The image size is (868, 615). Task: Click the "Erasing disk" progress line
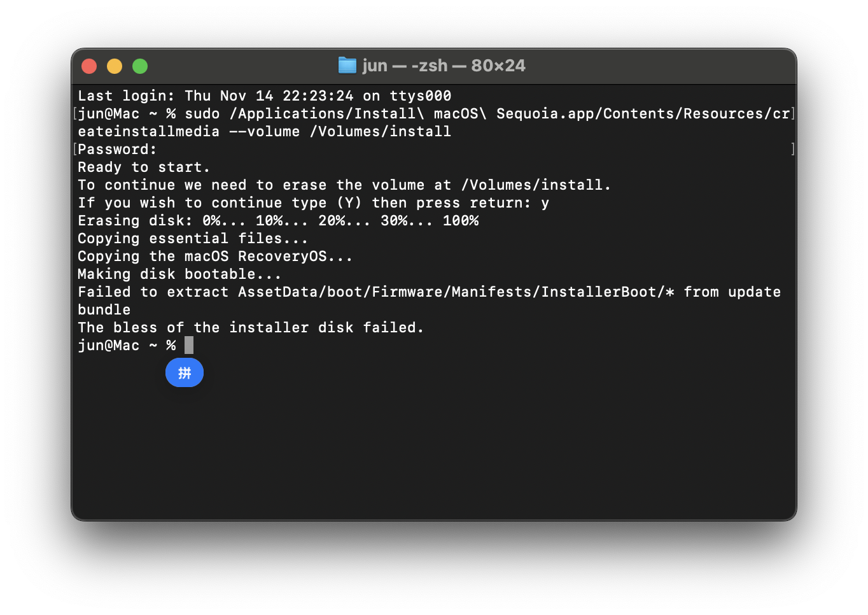(277, 221)
